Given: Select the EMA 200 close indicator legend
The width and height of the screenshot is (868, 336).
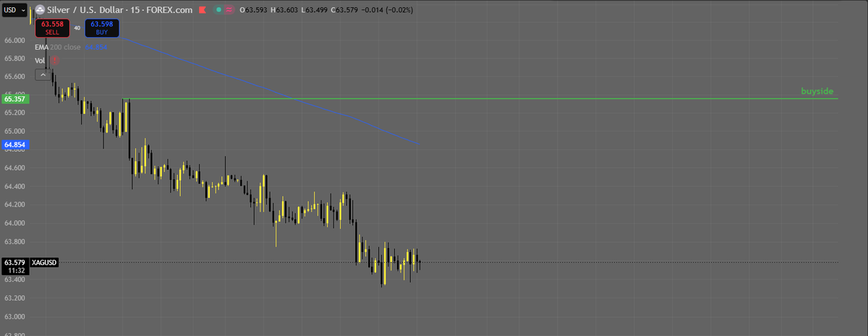Looking at the screenshot, I should (58, 47).
